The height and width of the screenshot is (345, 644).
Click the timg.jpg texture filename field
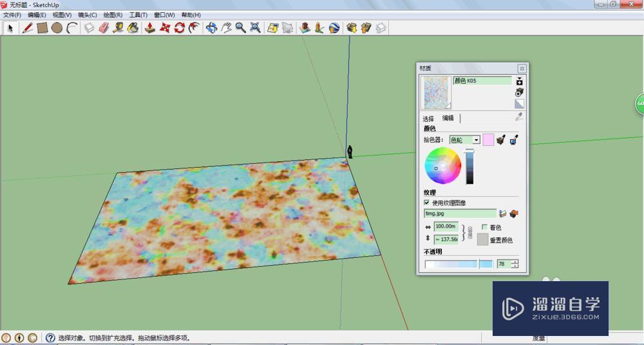point(460,213)
